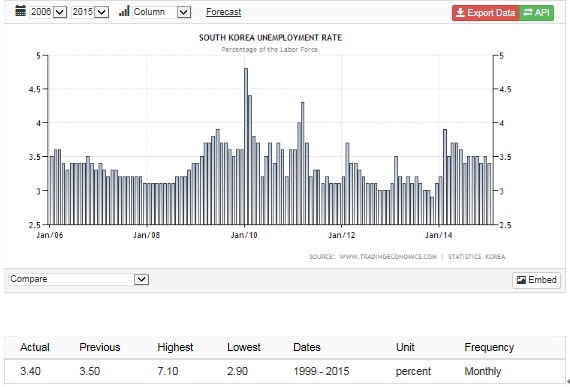Viewport: 570px width, 387px height.
Task: Open the Forecast link
Action: [224, 12]
